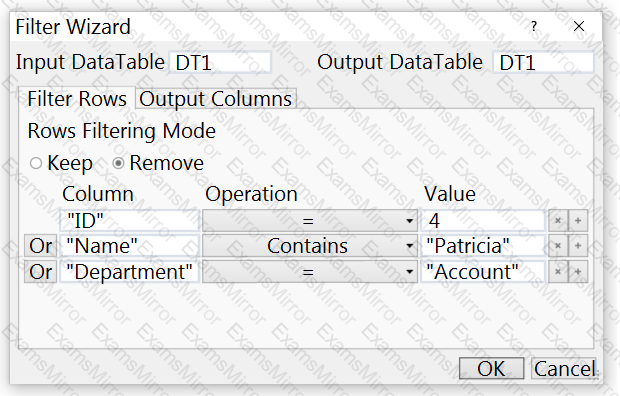Remove the "Name" Contains condition row
620x396 pixels.
tap(558, 246)
